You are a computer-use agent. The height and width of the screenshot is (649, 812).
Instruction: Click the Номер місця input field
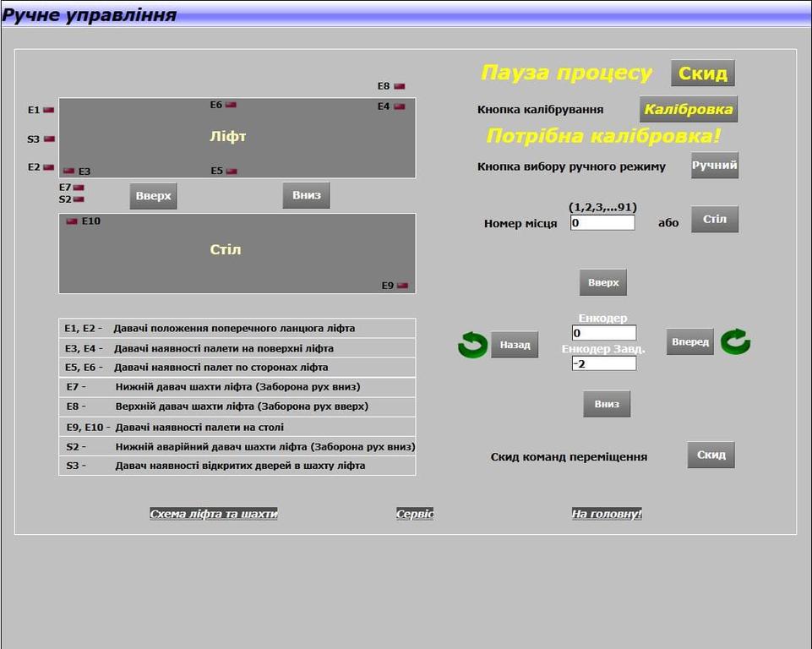(x=602, y=223)
